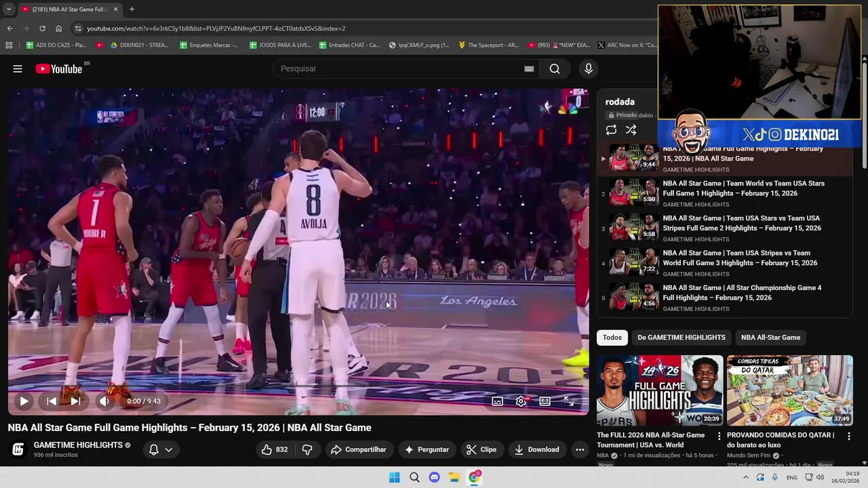Mute the video volume
Screen dimensions: 868x488
tap(104, 401)
